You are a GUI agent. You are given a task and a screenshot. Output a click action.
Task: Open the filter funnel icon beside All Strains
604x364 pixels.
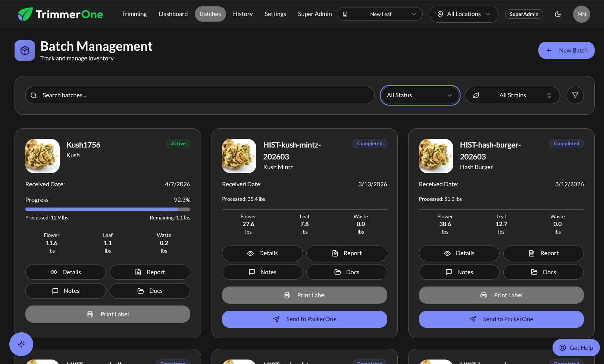pos(575,95)
